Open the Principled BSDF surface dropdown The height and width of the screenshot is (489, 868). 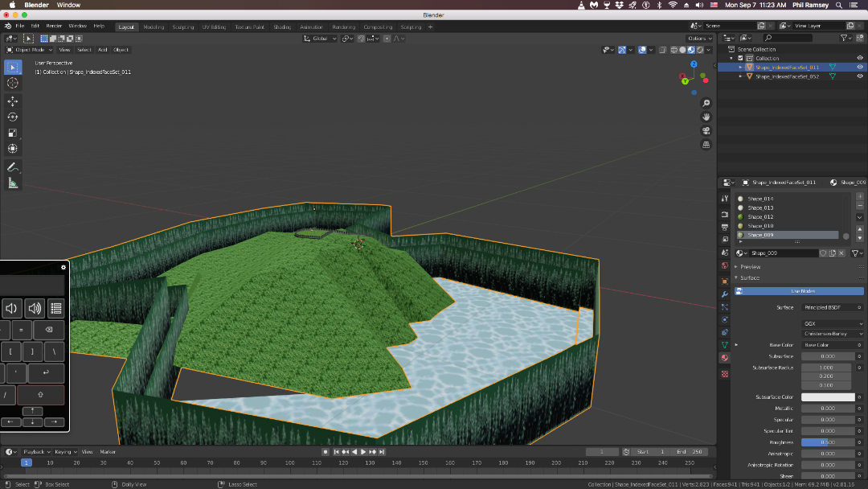[x=832, y=307]
